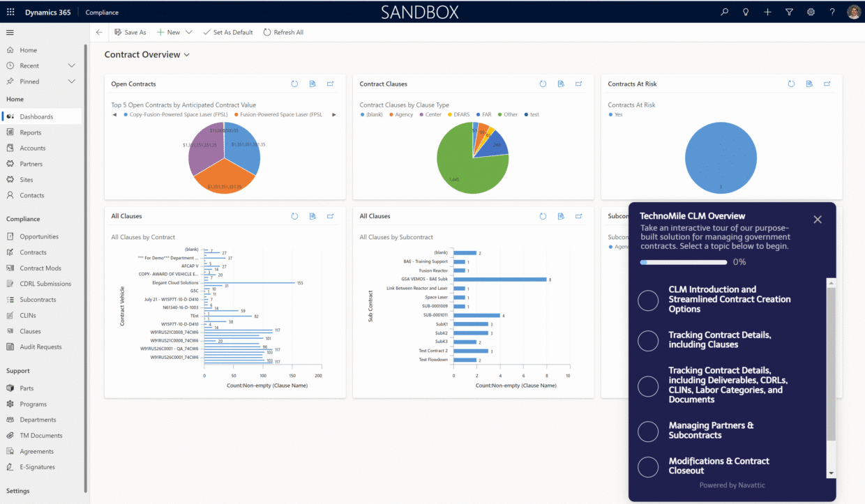Click Powered by Navattic link

[732, 485]
